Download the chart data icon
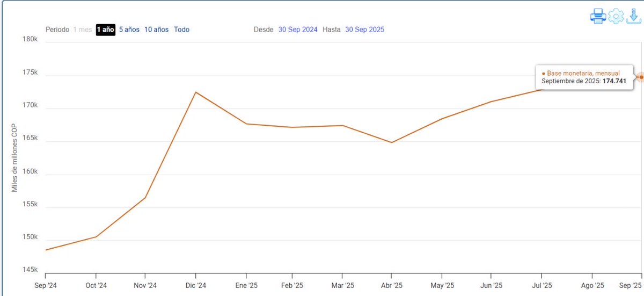The image size is (644, 296). point(634,16)
